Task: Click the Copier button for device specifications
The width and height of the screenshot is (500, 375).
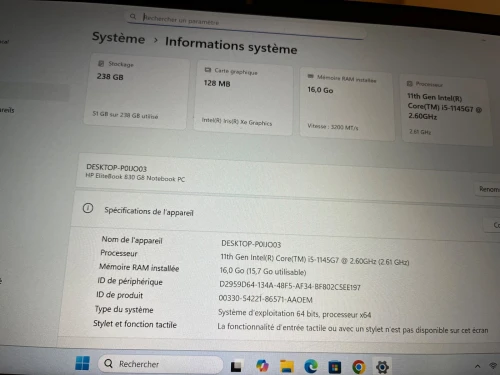Action: (x=493, y=225)
